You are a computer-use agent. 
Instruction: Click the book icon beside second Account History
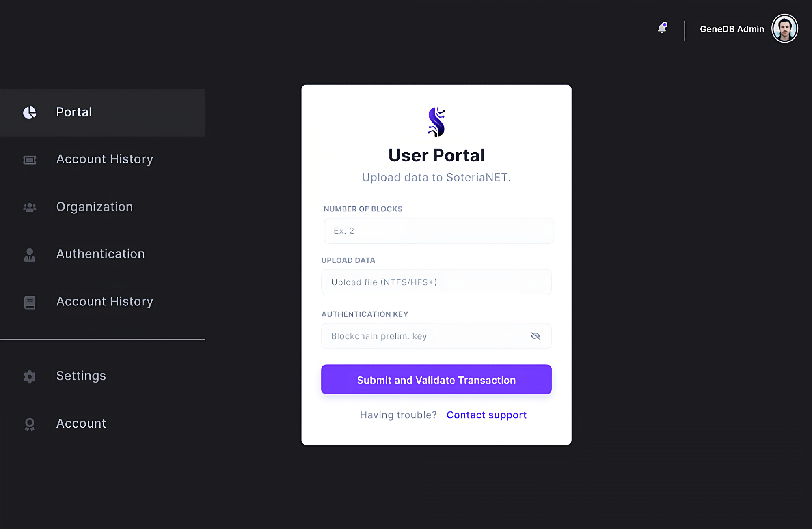(x=30, y=302)
